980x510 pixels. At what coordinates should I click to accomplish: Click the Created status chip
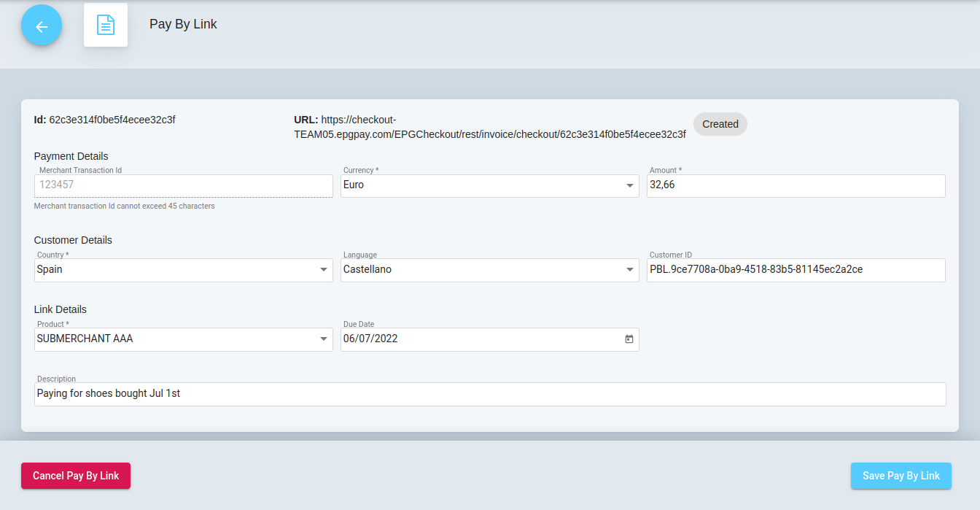click(720, 124)
